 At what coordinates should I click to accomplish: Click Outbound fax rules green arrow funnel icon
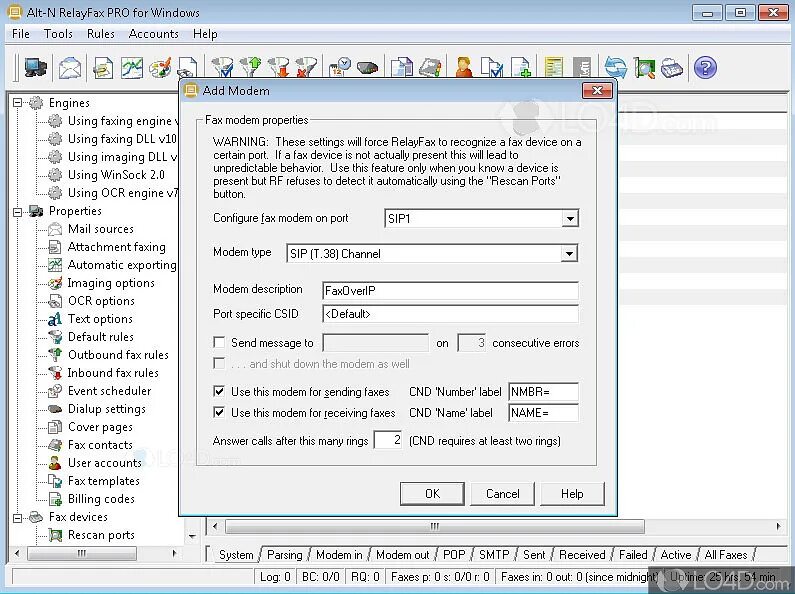250,67
